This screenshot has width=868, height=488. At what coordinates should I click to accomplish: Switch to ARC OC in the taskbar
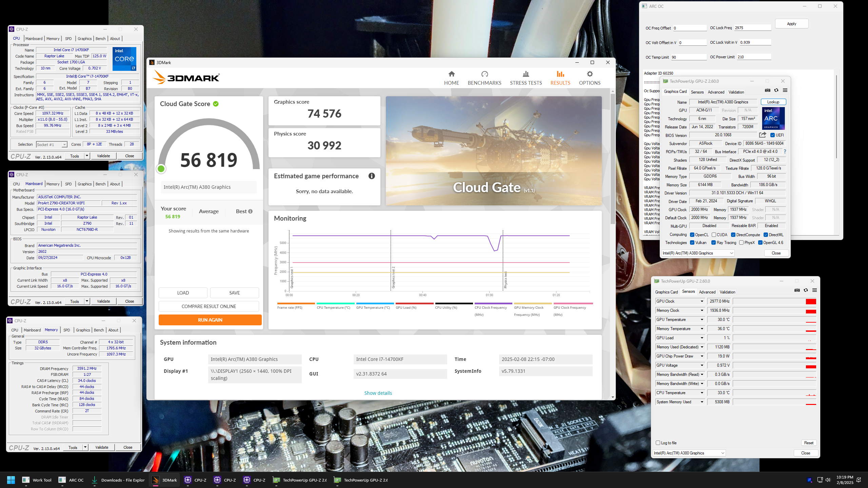(71, 480)
